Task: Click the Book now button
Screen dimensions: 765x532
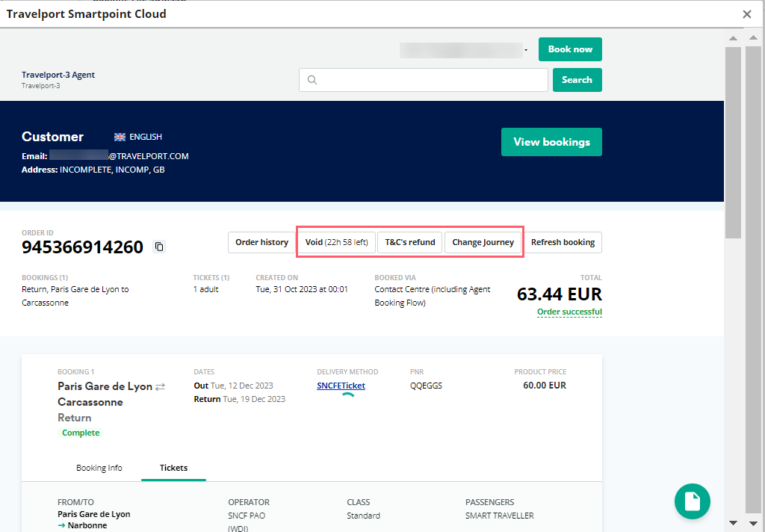Action: click(570, 49)
